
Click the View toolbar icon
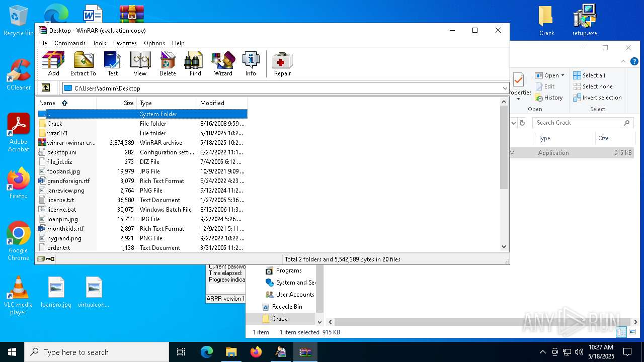pos(140,64)
